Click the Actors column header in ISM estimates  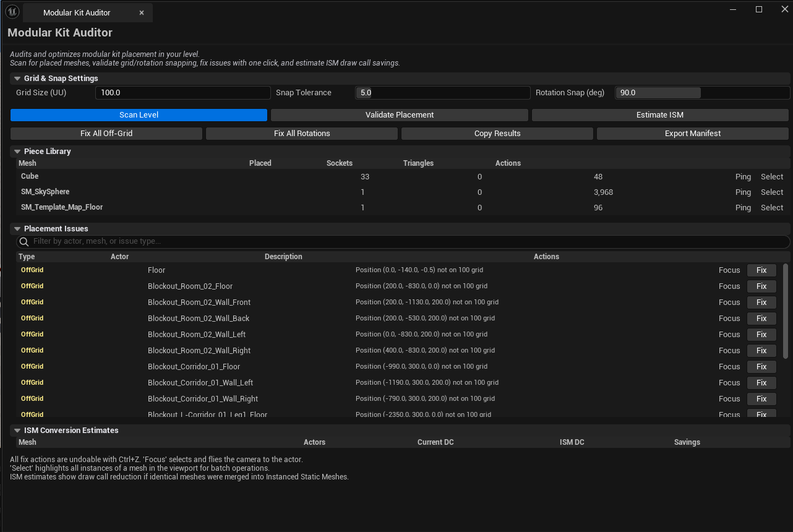point(314,442)
